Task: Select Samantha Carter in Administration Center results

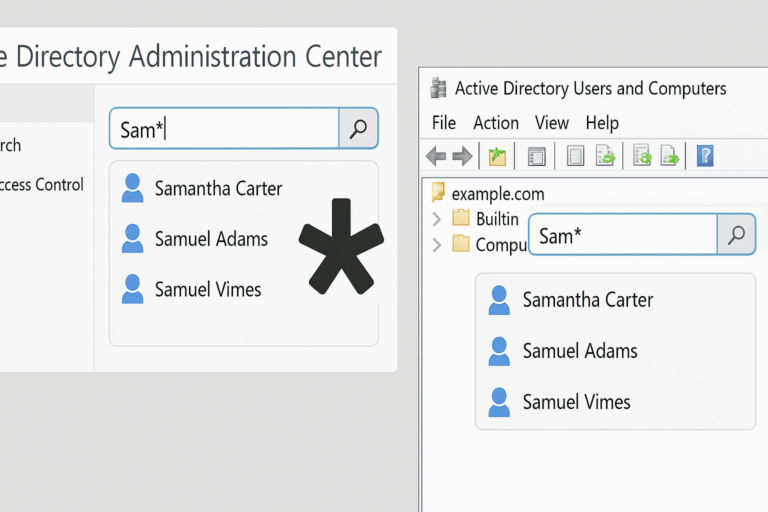Action: (x=218, y=188)
